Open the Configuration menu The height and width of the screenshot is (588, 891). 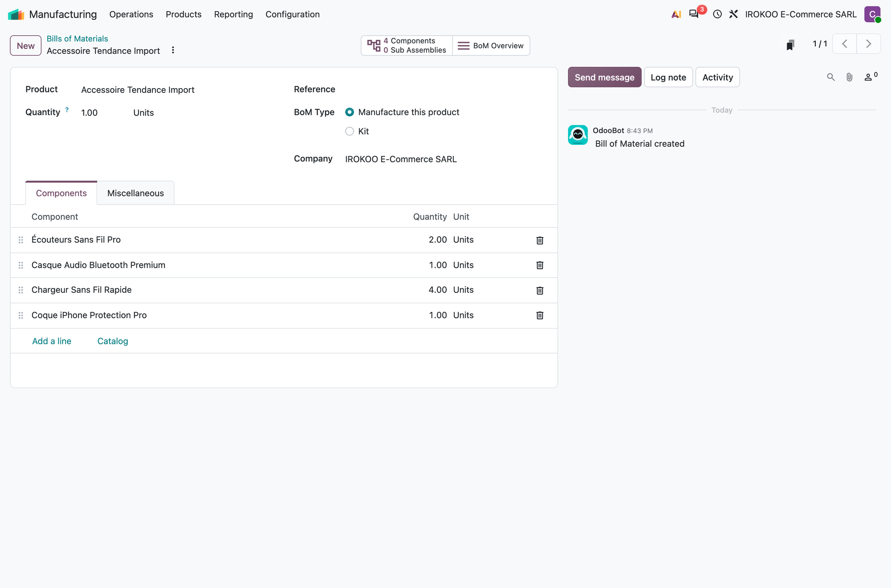pos(292,14)
